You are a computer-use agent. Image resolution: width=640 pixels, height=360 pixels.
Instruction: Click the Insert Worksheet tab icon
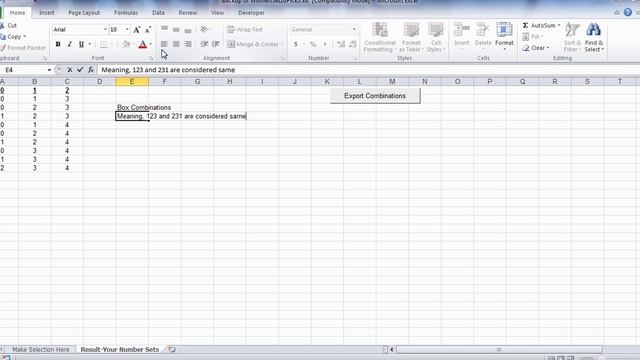point(172,349)
